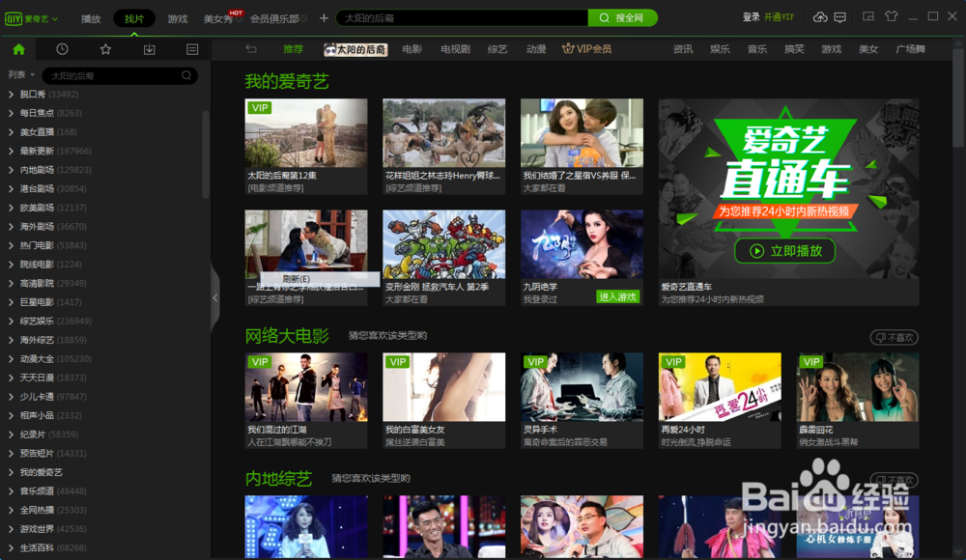
Task: Switch to the 播放 tab
Action: [x=91, y=18]
